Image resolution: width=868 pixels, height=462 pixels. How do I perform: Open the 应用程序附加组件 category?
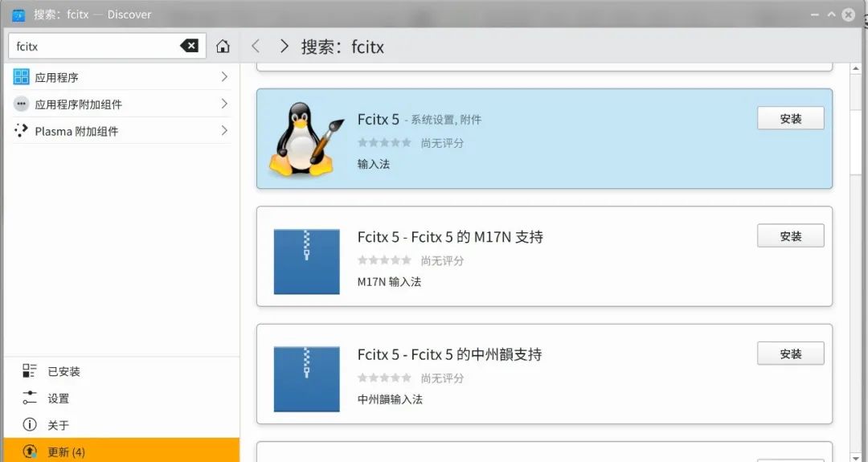pyautogui.click(x=121, y=104)
